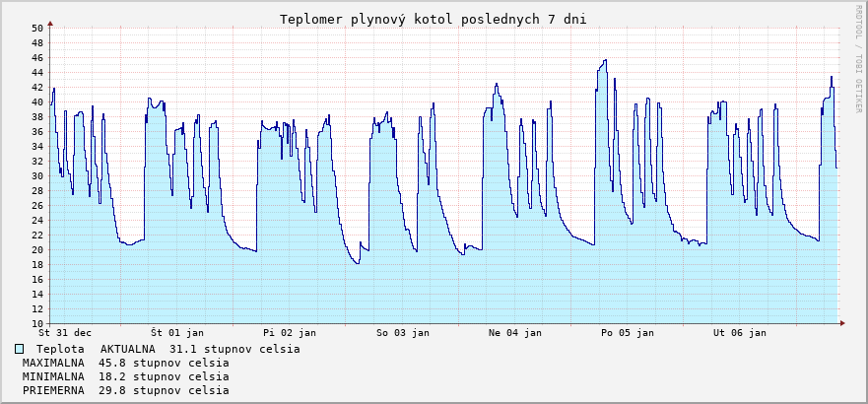
Task: Select the 'Št 01 jan' date label
Action: [x=177, y=333]
